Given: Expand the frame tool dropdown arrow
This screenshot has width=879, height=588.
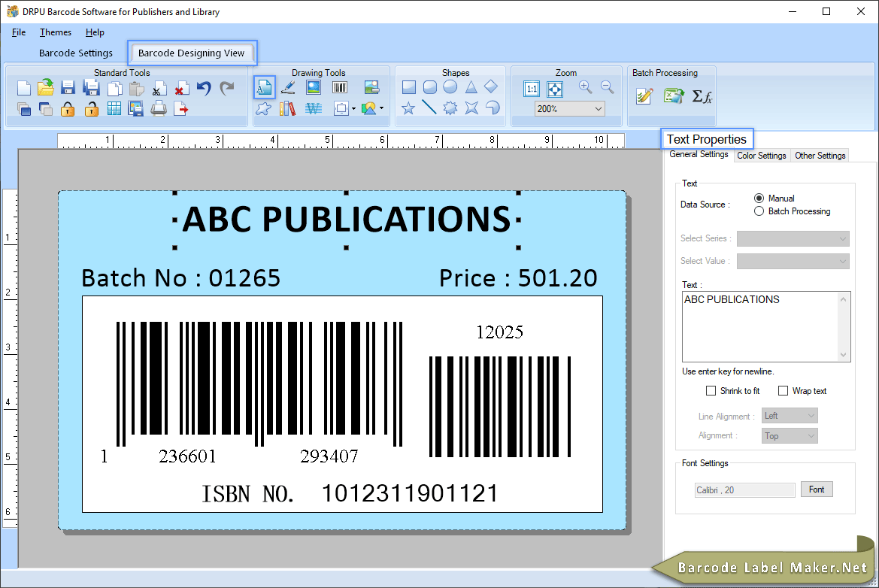Looking at the screenshot, I should (x=353, y=109).
